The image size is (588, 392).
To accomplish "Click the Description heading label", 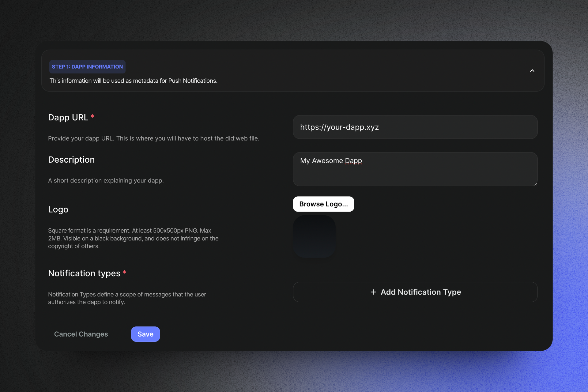I will (x=71, y=160).
